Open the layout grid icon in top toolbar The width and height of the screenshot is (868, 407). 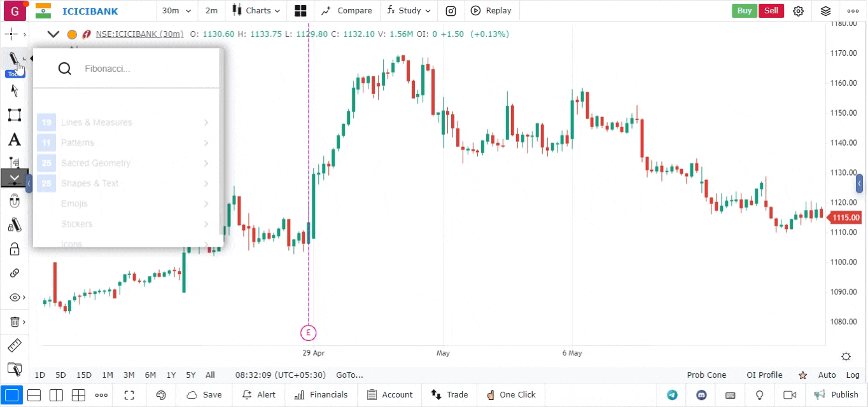point(300,11)
